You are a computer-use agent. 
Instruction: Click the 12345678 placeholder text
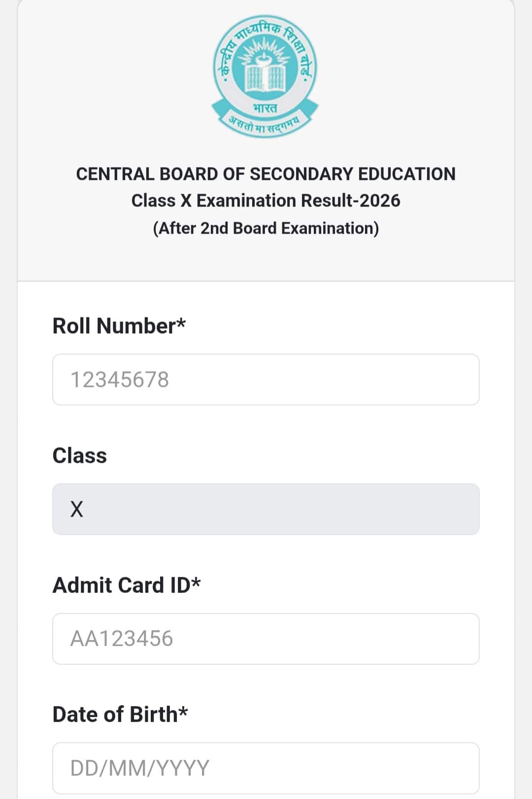pos(120,380)
